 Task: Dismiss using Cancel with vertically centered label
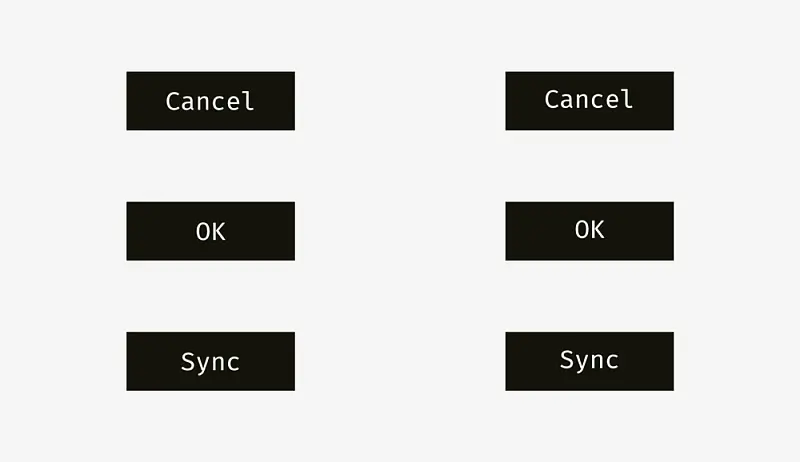point(211,101)
